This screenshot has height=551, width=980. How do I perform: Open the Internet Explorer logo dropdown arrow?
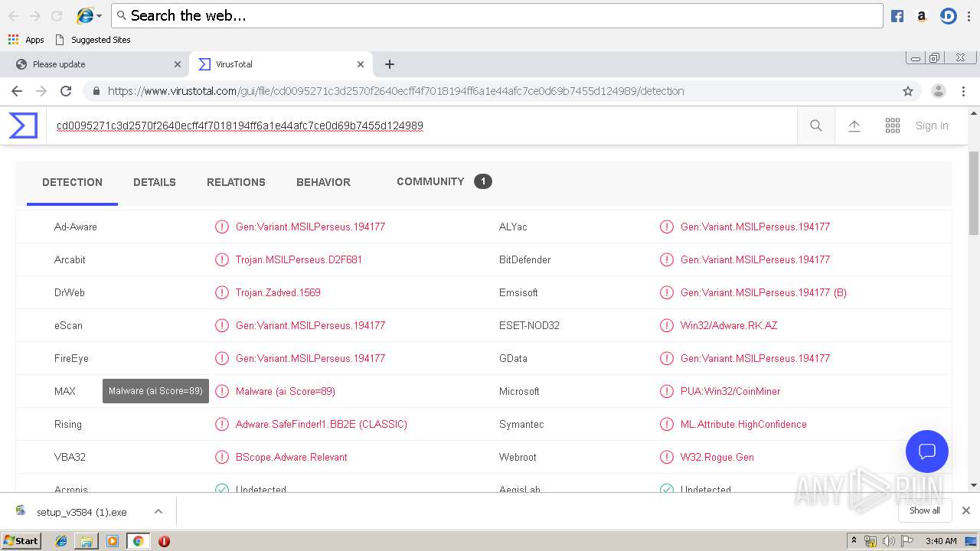coord(99,16)
